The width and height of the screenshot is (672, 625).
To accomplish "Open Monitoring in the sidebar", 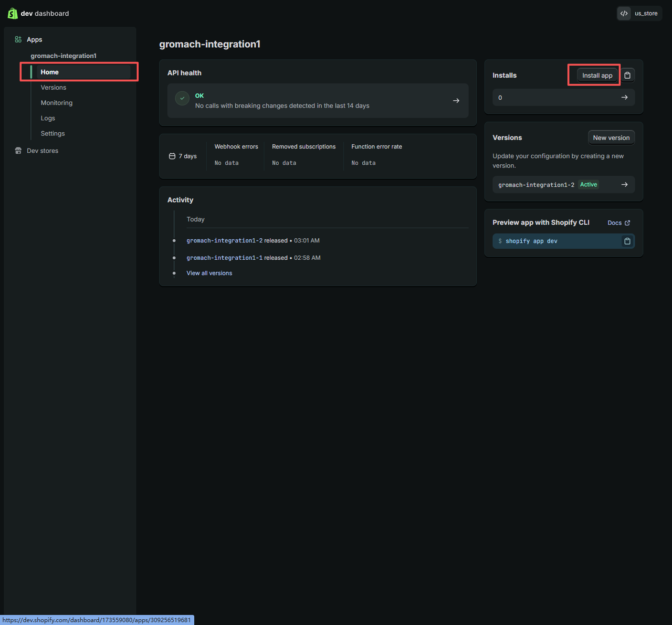I will tap(57, 103).
